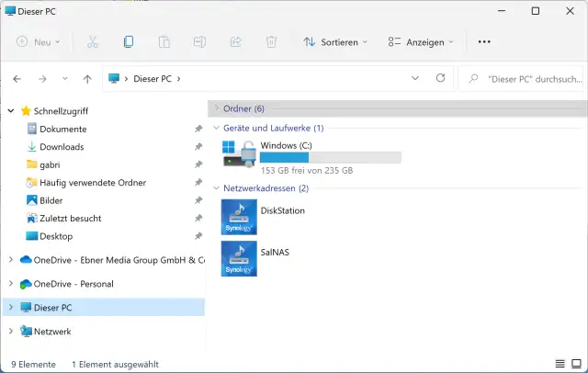Open the Anzeigen view menu
Viewport: 588px width, 373px height.
422,42
